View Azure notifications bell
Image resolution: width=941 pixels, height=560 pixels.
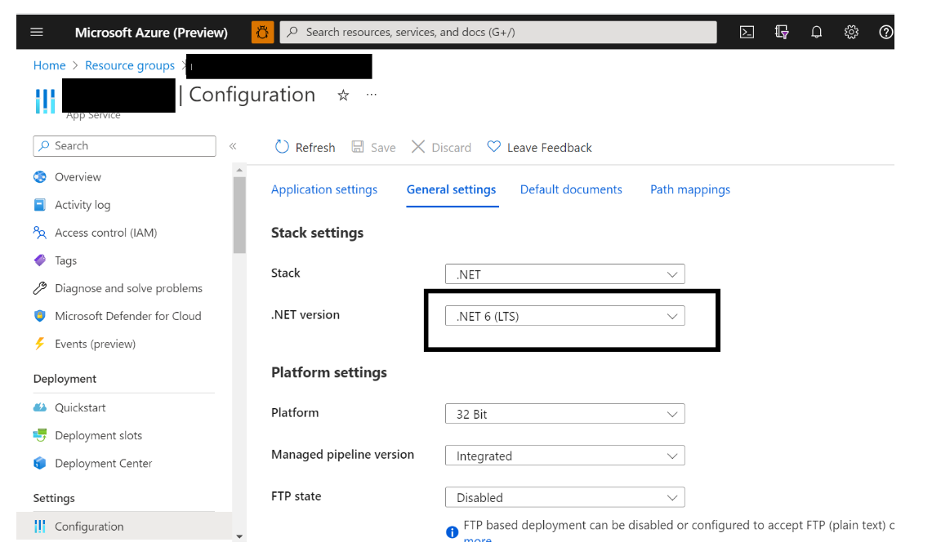click(x=816, y=32)
